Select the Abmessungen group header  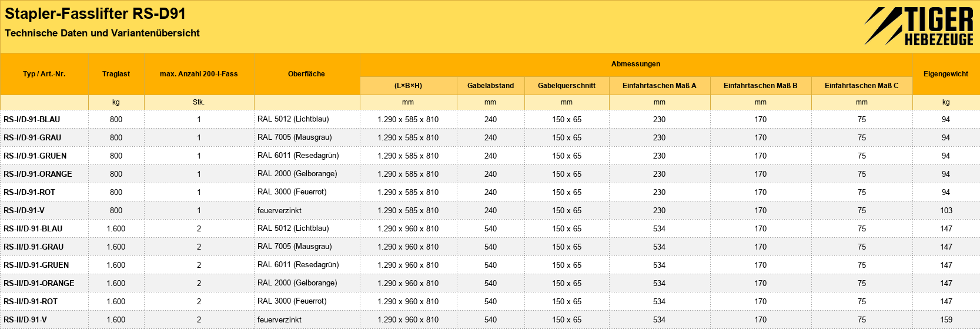[x=636, y=64]
